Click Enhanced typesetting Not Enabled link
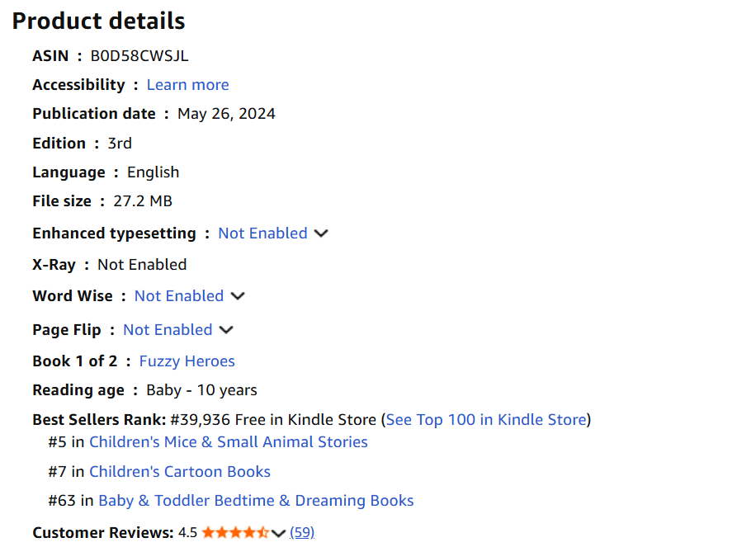 262,233
